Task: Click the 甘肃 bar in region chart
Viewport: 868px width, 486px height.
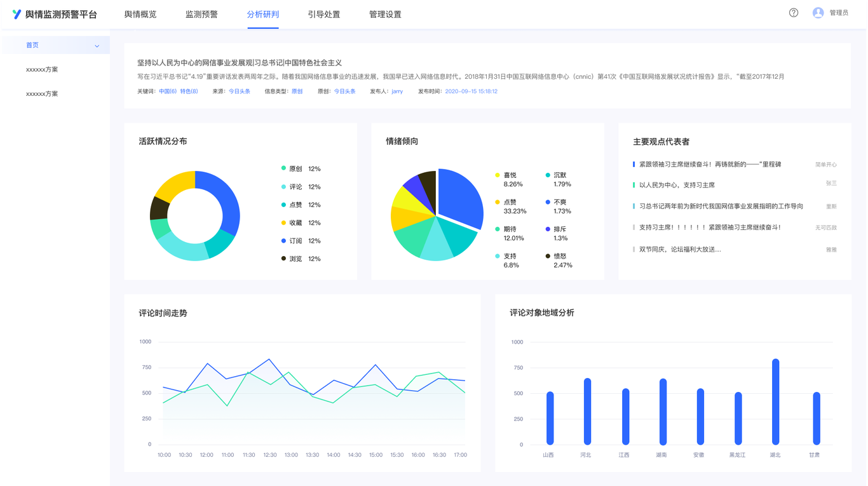Action: point(817,418)
